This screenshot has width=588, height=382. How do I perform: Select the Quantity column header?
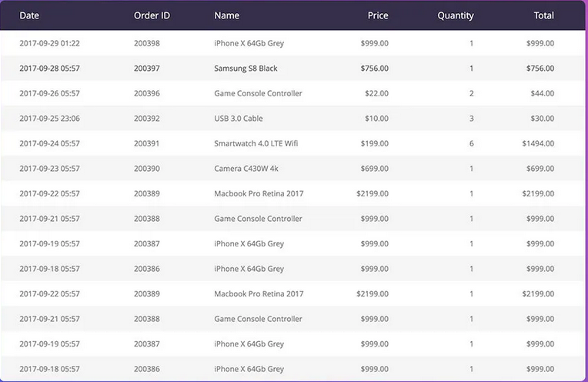pos(456,15)
